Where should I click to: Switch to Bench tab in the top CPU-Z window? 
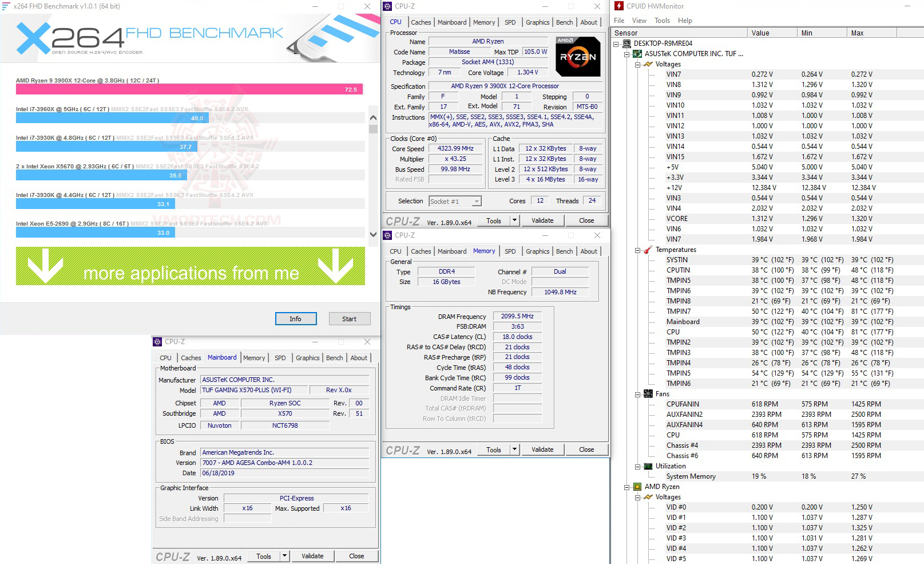(565, 22)
